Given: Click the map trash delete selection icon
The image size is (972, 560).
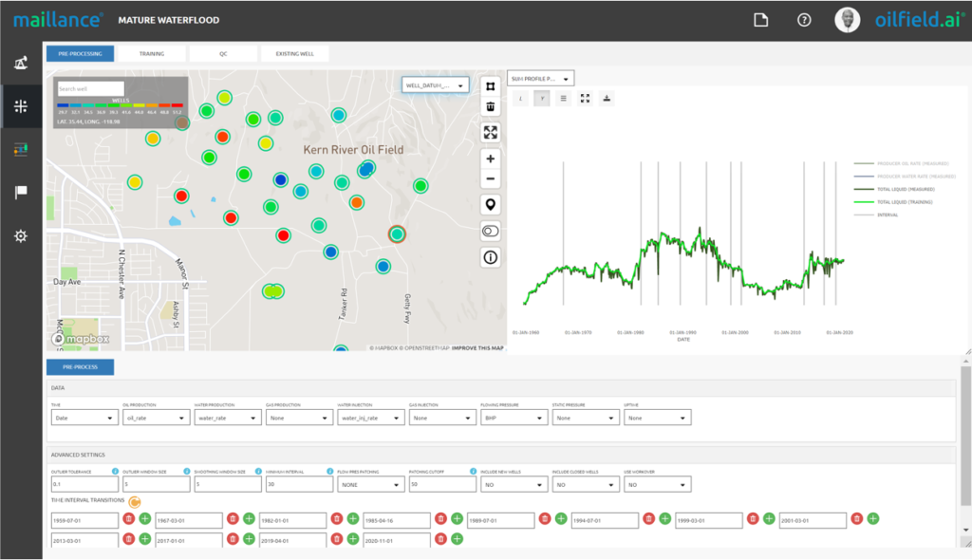Looking at the screenshot, I should (491, 106).
